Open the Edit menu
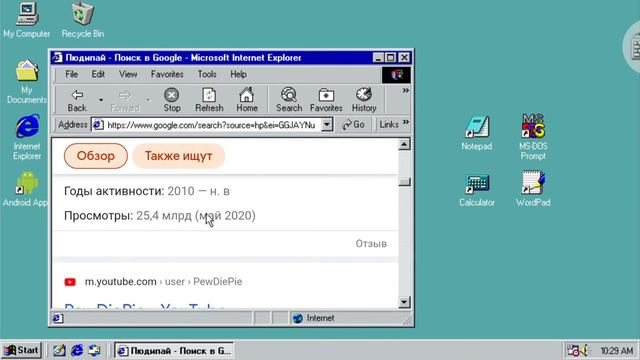 [98, 74]
